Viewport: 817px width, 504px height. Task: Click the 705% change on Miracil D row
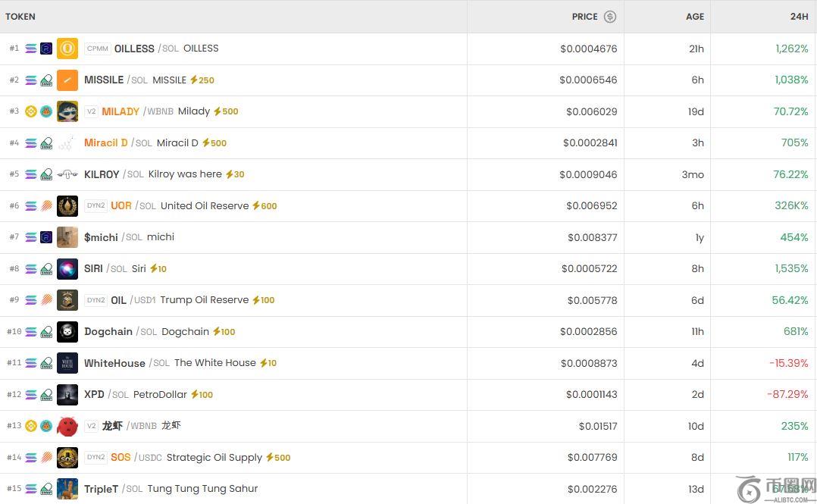(x=794, y=142)
